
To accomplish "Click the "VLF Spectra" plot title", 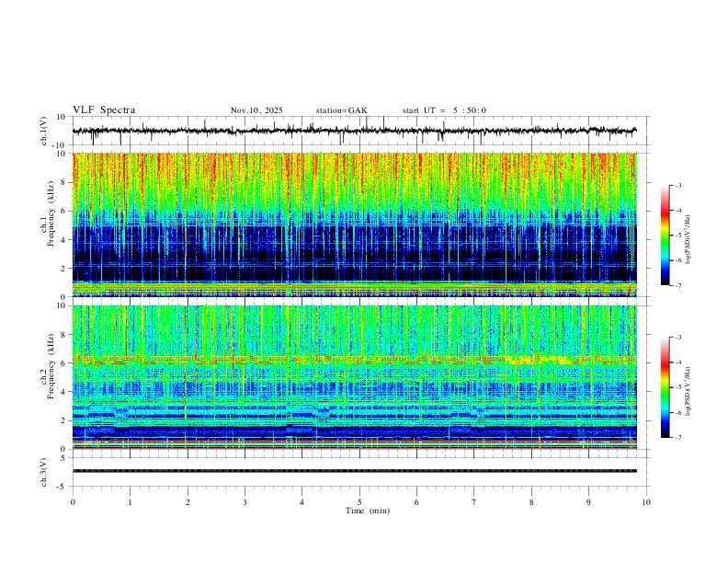I will click(104, 110).
